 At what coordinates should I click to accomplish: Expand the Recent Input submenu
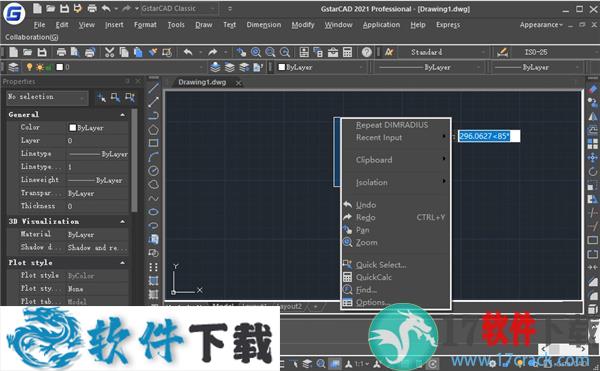[x=396, y=138]
